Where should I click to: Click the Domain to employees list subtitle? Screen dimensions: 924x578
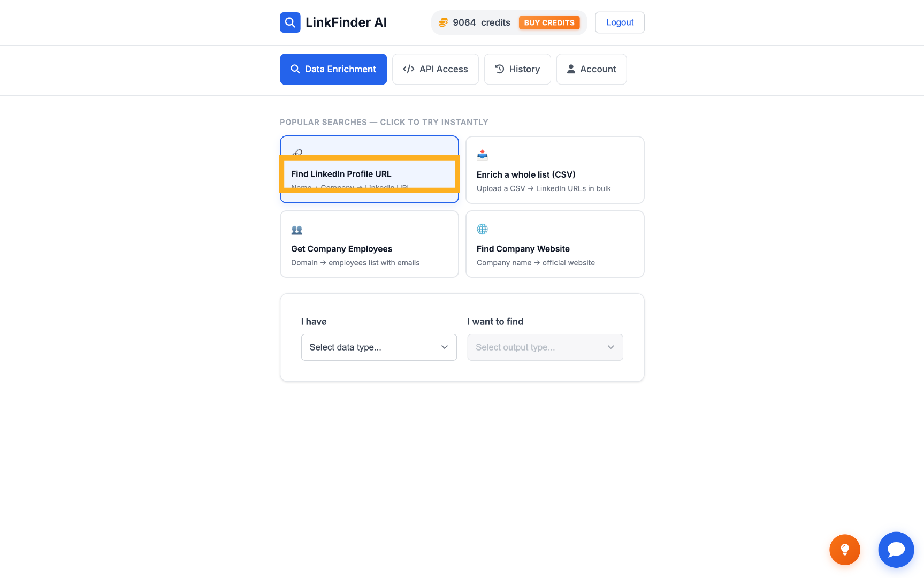(x=355, y=263)
